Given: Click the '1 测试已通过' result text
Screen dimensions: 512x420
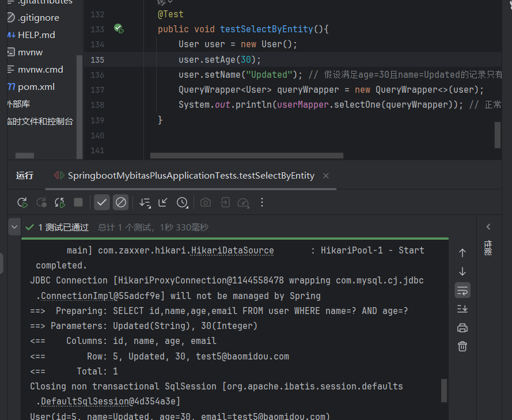Looking at the screenshot, I should [x=63, y=228].
